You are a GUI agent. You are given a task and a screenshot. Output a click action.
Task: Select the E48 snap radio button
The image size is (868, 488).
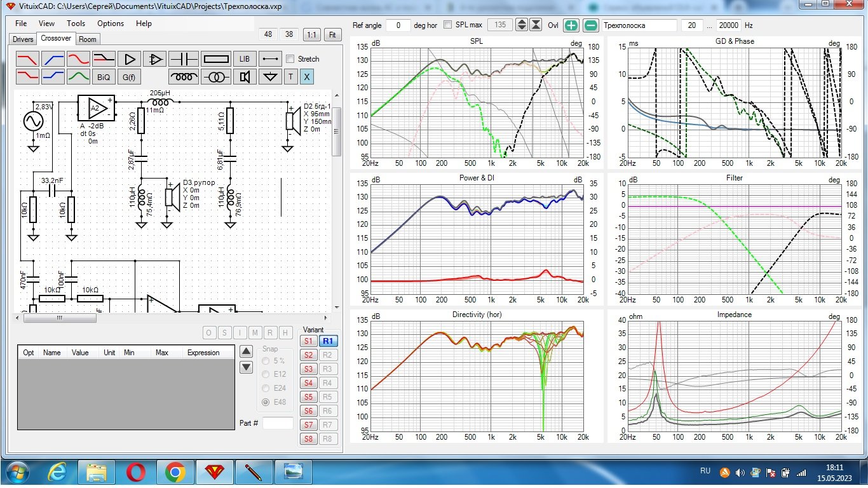(266, 402)
